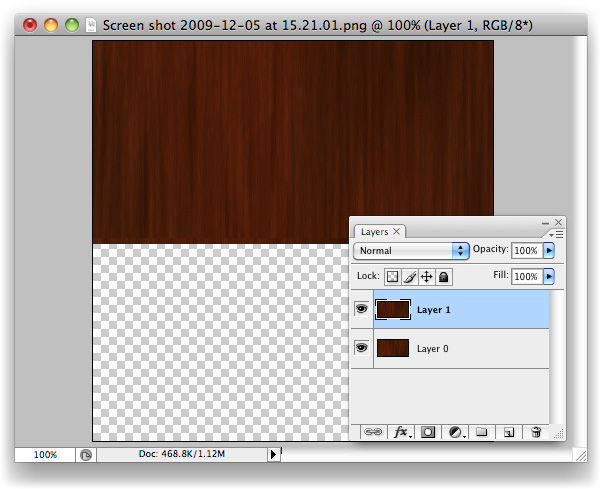Delete layer with trash icon
This screenshot has width=600, height=489.
coord(536,432)
